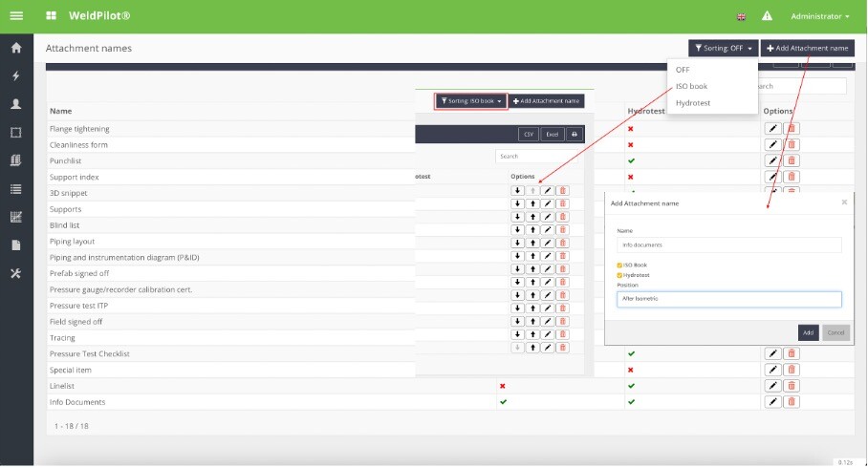Image resolution: width=868 pixels, height=468 pixels.
Task: Click the Add button in dialog
Action: (x=808, y=332)
